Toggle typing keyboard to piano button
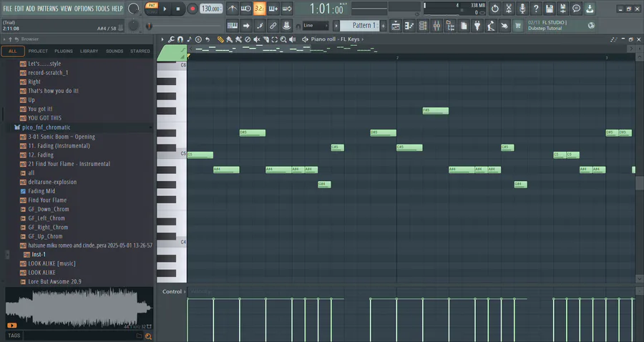The width and height of the screenshot is (644, 342). pyautogui.click(x=232, y=26)
